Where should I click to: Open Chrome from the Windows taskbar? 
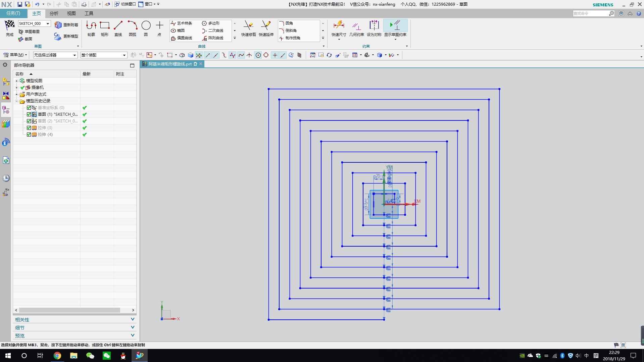[57, 356]
